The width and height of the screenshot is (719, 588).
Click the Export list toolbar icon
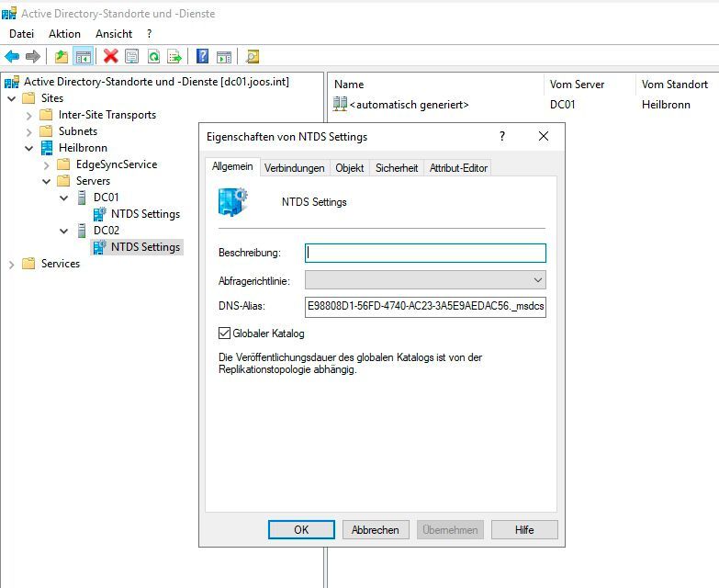click(174, 57)
